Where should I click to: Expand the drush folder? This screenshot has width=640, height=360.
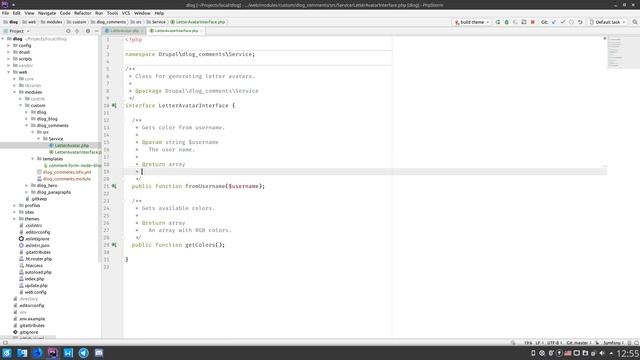[9, 52]
